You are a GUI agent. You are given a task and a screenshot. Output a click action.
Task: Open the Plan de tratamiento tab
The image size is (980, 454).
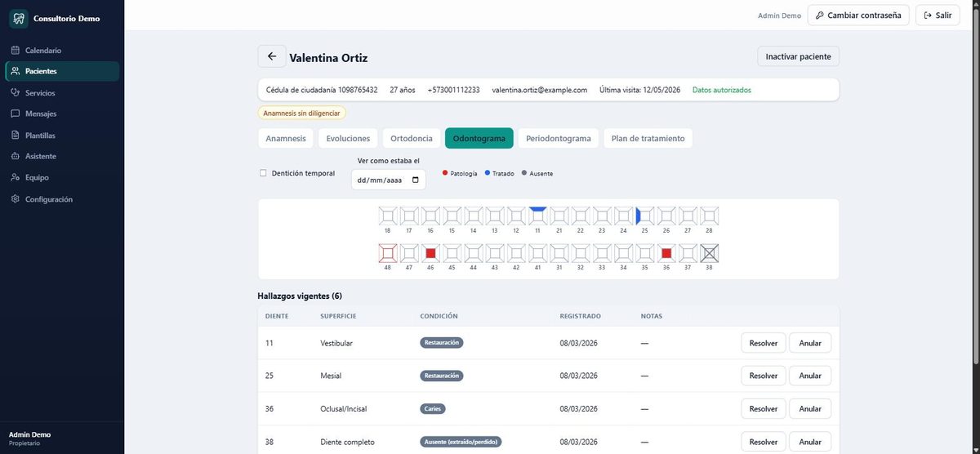click(x=648, y=139)
